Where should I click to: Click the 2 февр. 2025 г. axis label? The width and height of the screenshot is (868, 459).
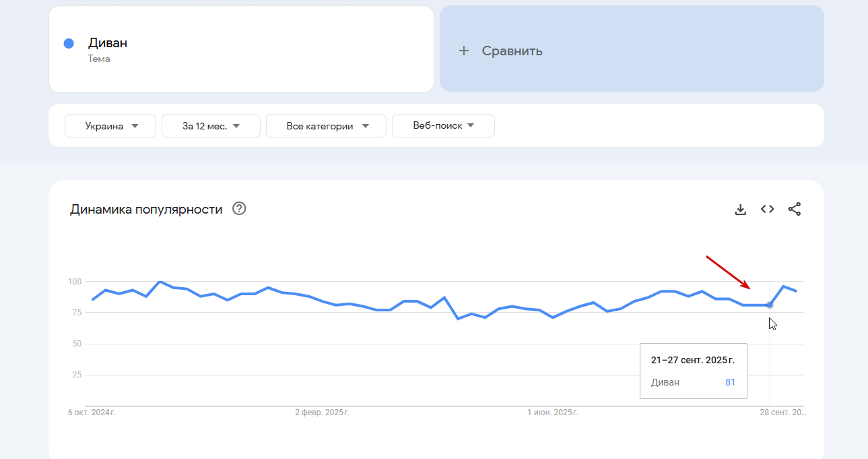point(322,412)
